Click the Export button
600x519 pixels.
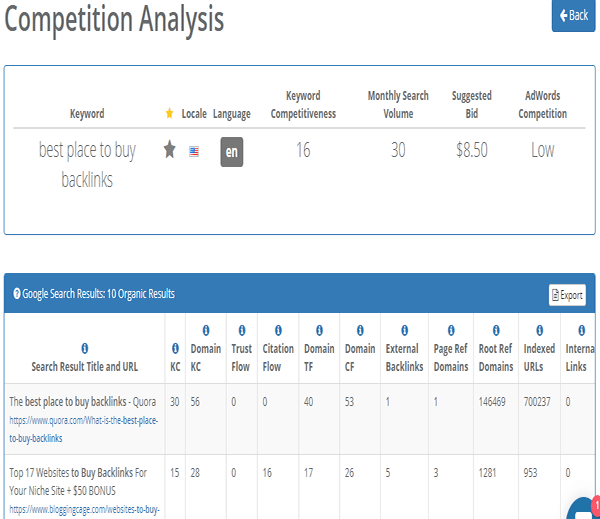tap(567, 295)
